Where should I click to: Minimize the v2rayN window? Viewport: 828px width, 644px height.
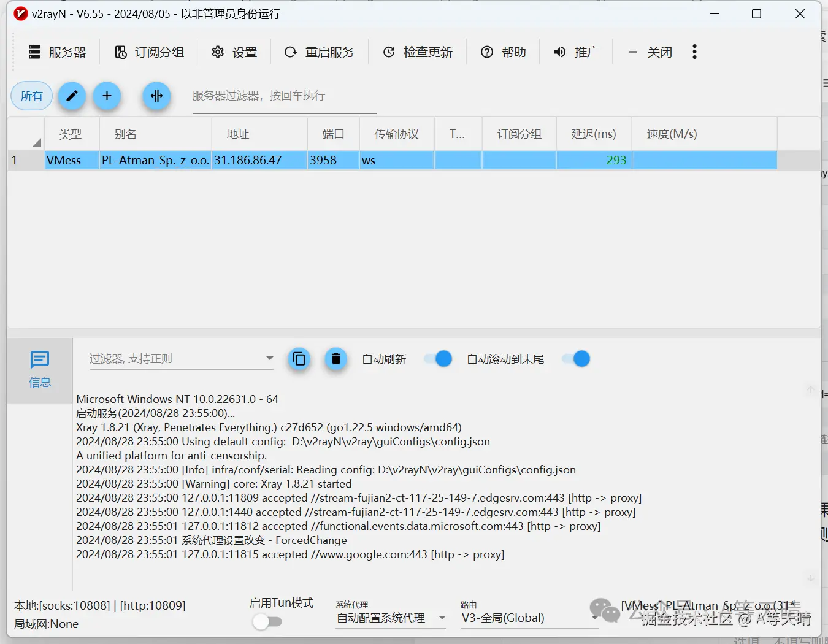pos(714,13)
